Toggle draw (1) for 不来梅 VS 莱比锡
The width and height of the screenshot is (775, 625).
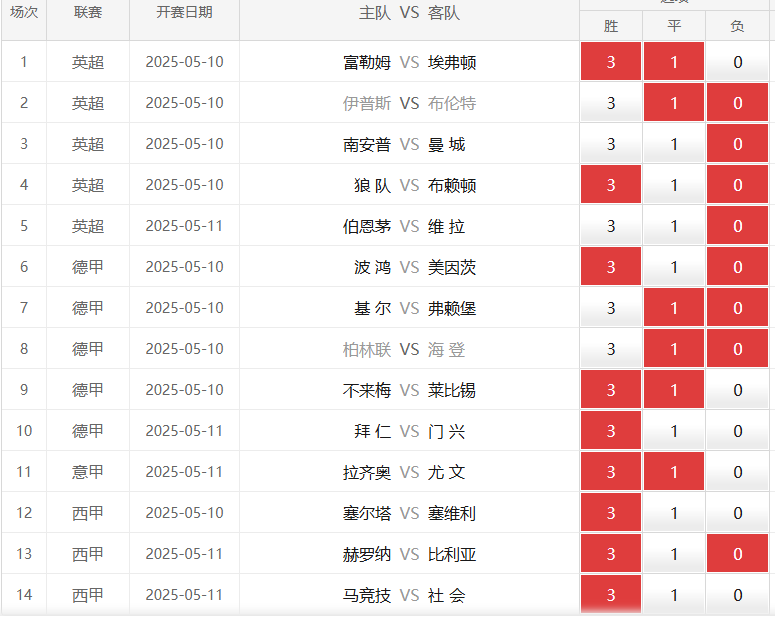tap(674, 389)
